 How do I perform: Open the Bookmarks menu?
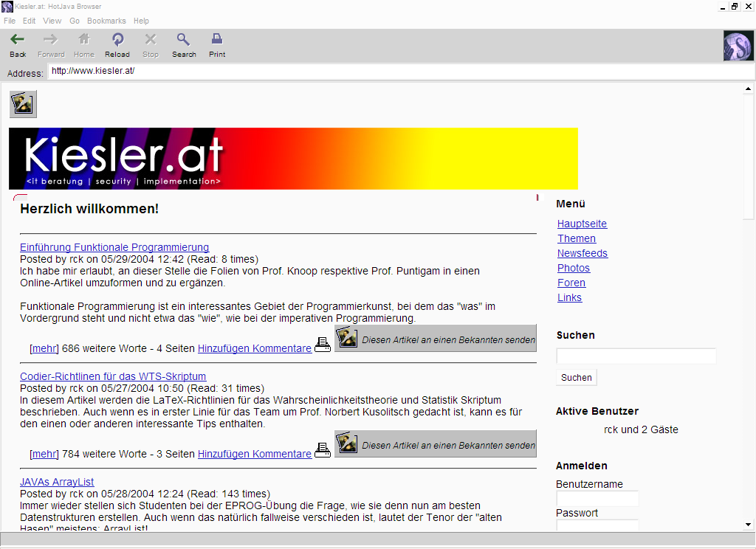point(106,21)
